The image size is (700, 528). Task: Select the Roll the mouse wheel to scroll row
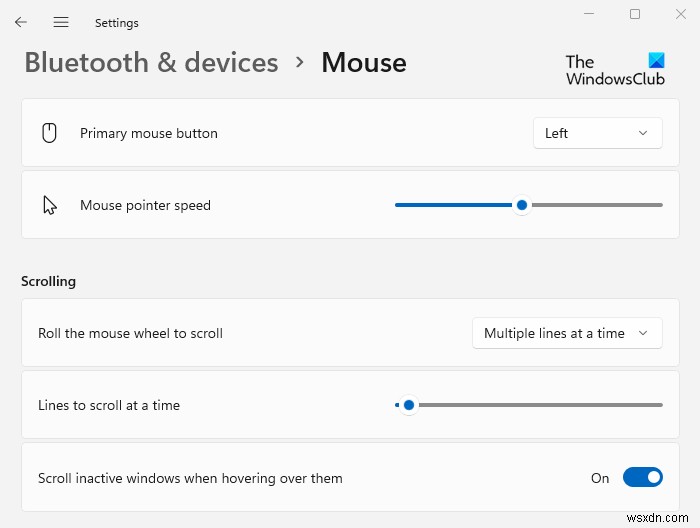pyautogui.click(x=130, y=333)
